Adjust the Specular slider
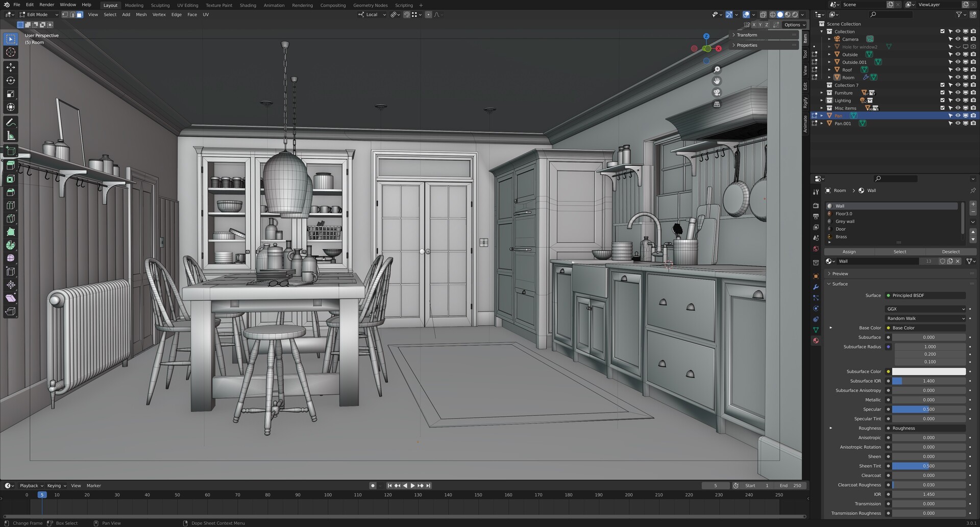This screenshot has width=980, height=527. [x=928, y=409]
